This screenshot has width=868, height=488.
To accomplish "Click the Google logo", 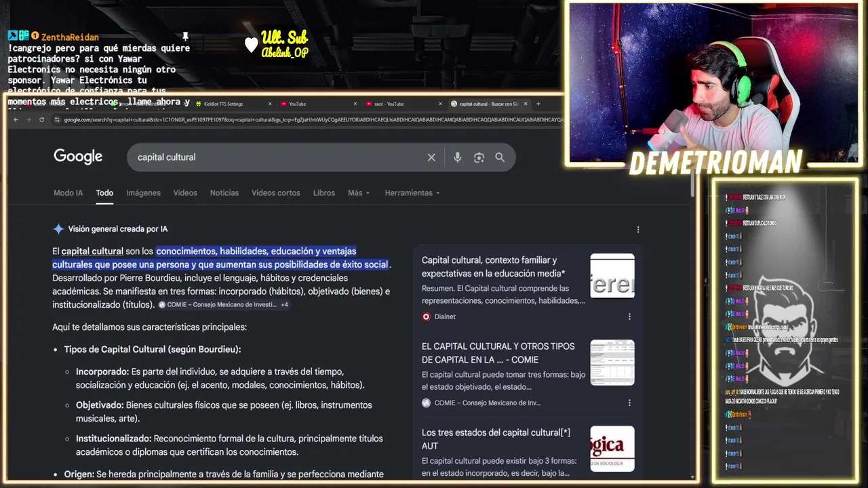I will (78, 157).
